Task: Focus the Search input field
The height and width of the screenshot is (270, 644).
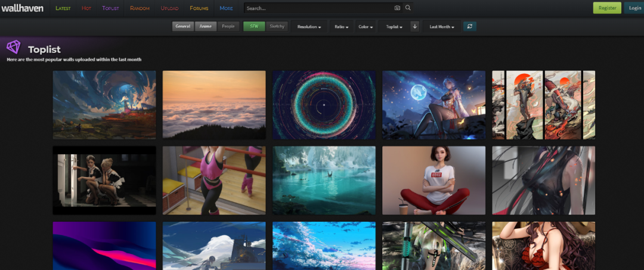Action: pyautogui.click(x=318, y=8)
